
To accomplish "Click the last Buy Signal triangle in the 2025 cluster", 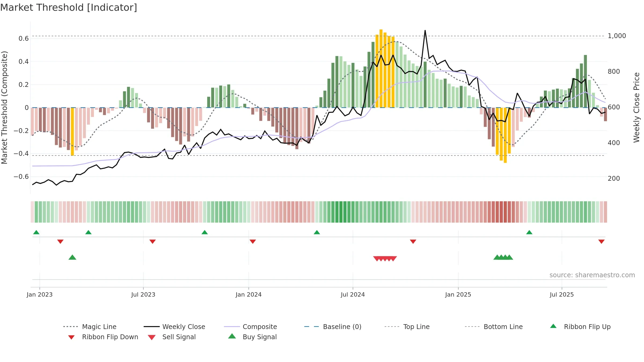I will point(509,257).
